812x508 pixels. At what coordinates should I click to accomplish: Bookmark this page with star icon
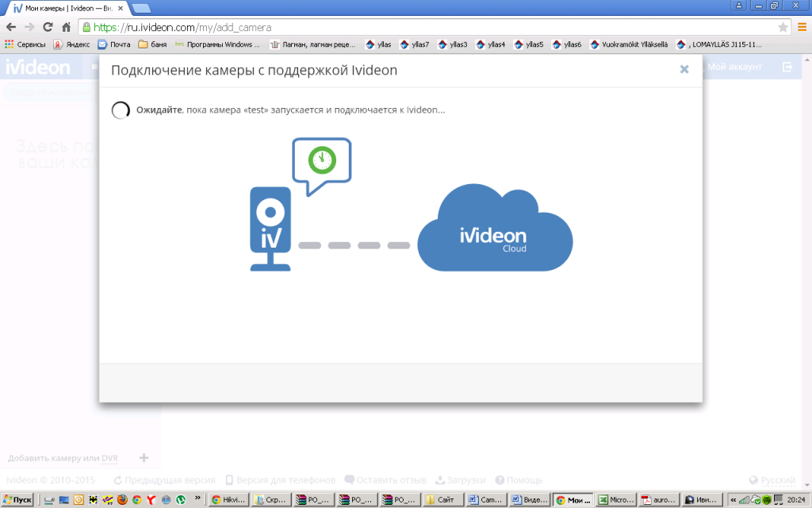[783, 27]
